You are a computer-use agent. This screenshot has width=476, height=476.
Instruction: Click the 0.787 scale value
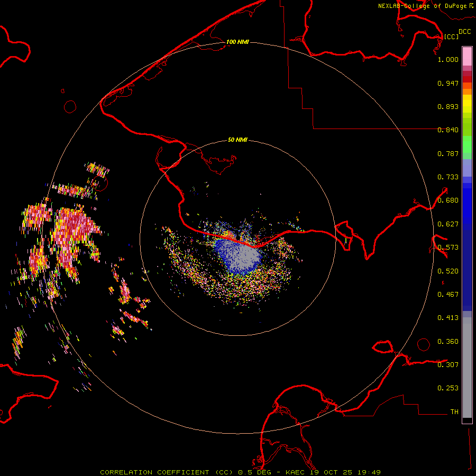(448, 153)
